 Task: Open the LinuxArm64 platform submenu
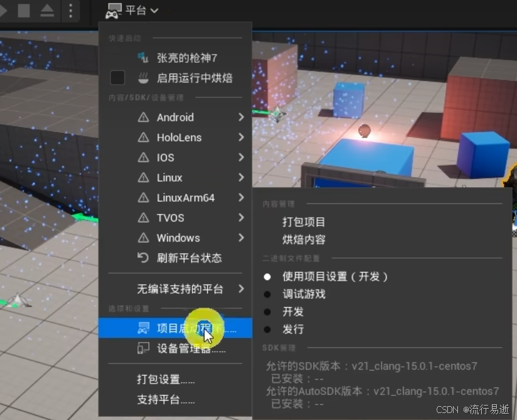click(x=176, y=198)
